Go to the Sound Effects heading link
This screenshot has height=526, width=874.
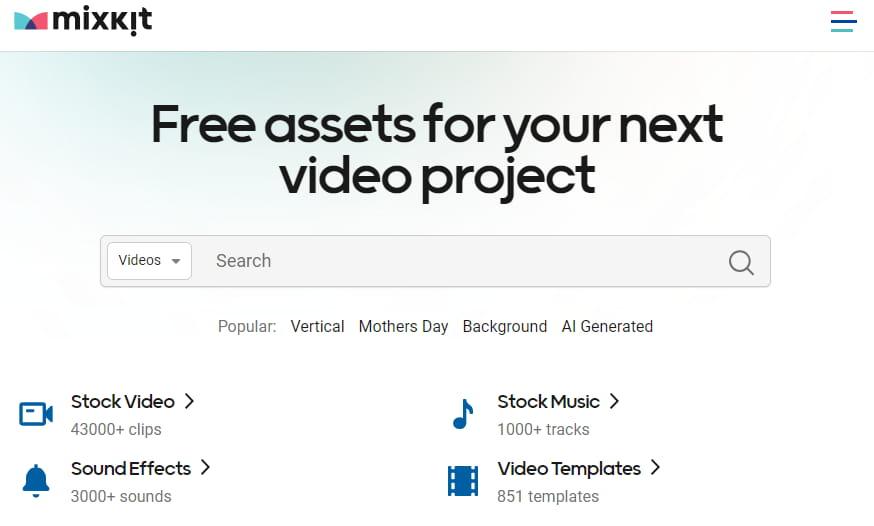(x=130, y=468)
